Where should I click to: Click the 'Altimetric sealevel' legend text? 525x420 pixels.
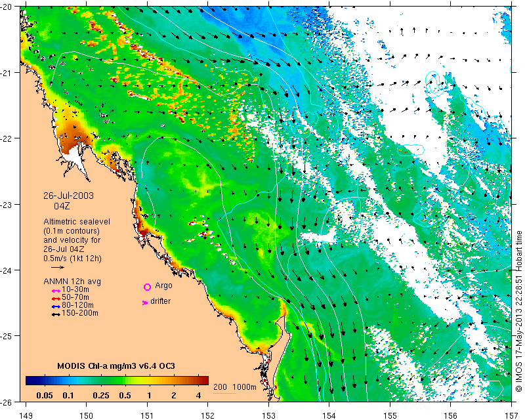click(77, 222)
